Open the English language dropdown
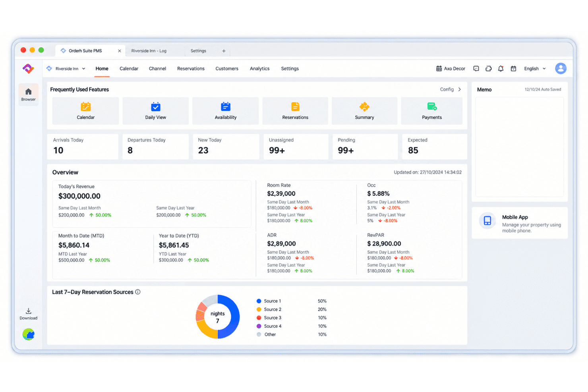588x392 pixels. coord(535,69)
